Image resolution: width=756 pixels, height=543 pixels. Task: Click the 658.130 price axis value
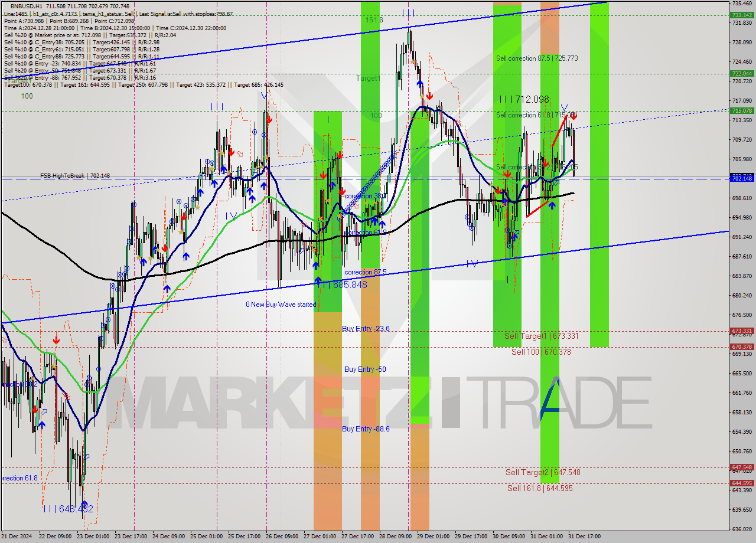click(742, 413)
